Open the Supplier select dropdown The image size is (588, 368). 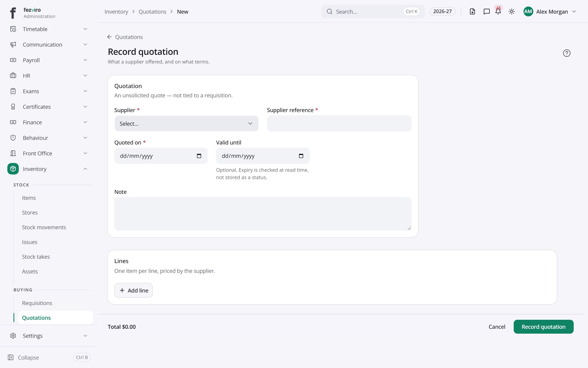[186, 123]
